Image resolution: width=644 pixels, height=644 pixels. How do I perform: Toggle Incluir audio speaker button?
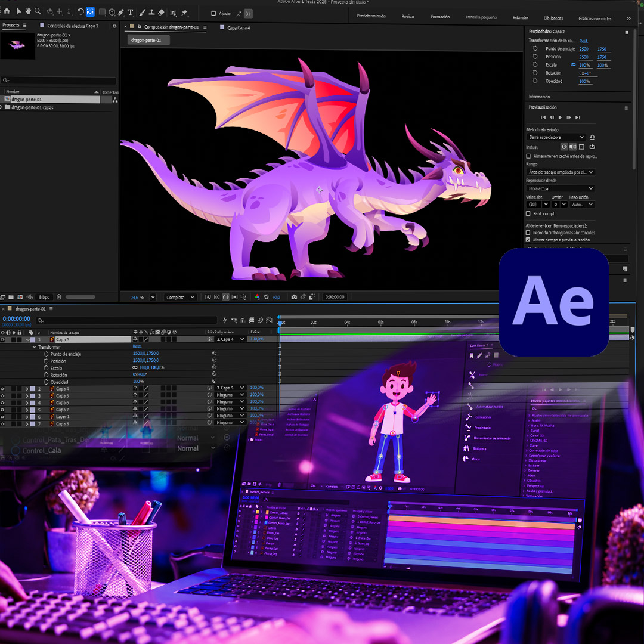572,147
